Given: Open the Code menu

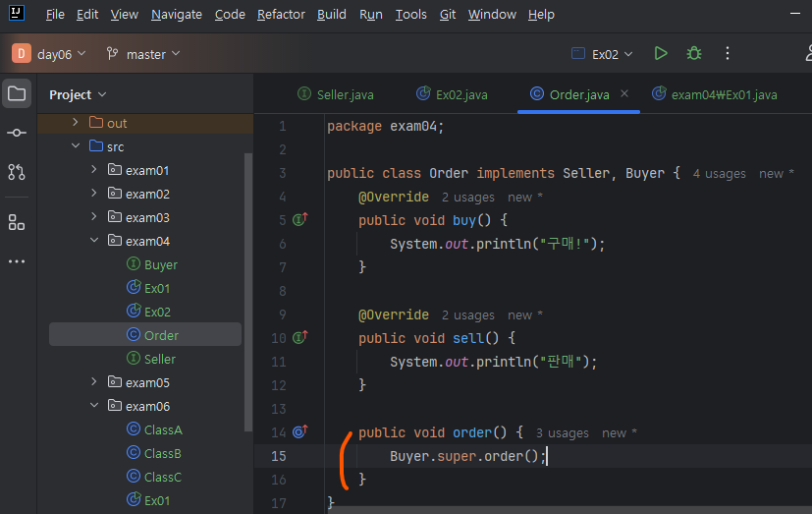Looking at the screenshot, I should (230, 15).
